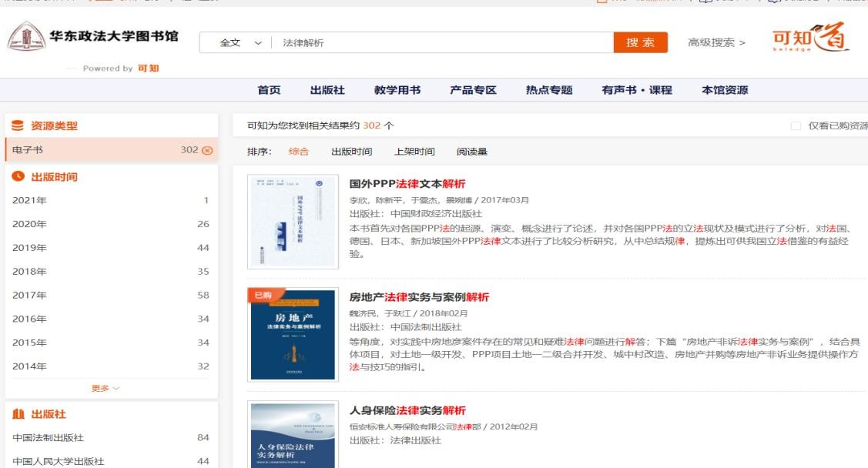Sort results by 阅读量
This screenshot has width=868, height=468.
click(x=472, y=152)
